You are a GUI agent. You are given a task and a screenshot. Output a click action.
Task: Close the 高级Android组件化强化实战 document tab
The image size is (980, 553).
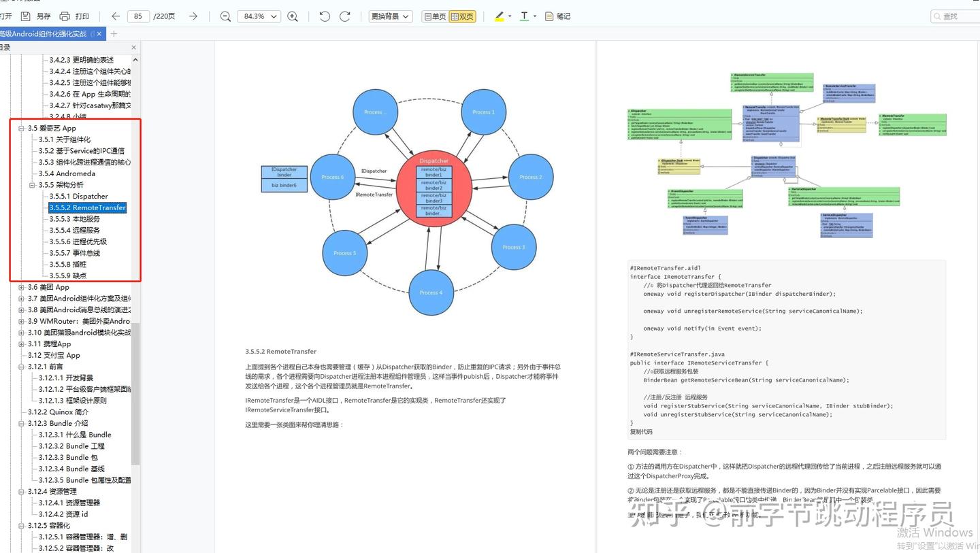98,33
